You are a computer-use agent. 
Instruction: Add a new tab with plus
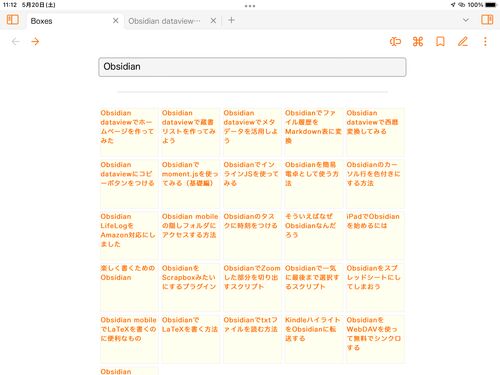coord(231,20)
